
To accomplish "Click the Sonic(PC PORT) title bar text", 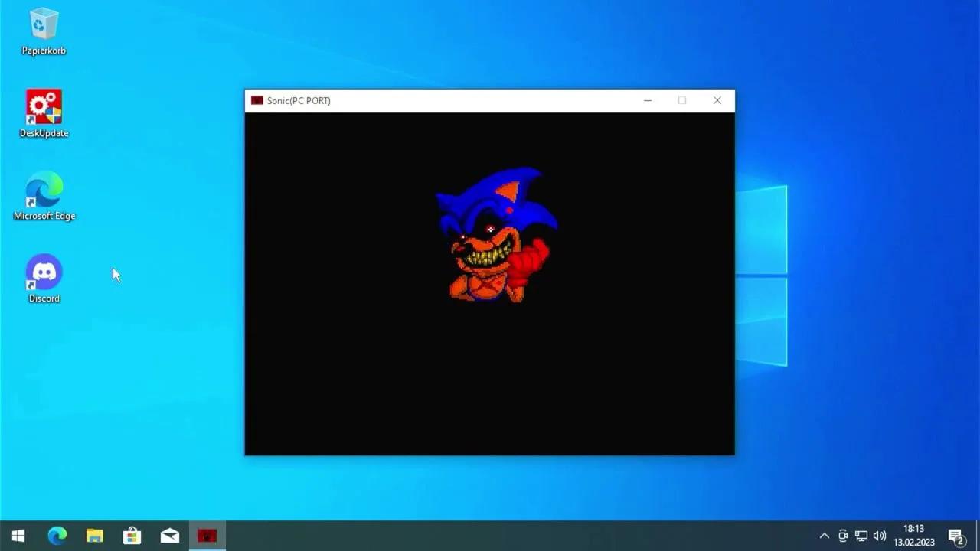I will pos(300,100).
